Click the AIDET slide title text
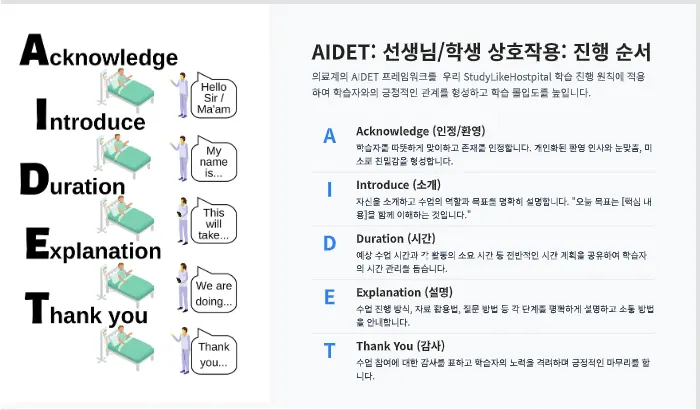 coord(481,52)
